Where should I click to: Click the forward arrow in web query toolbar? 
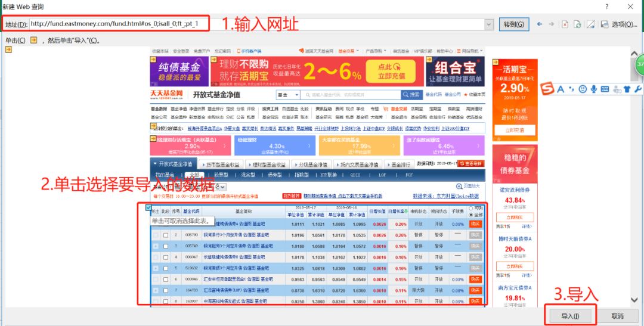point(552,24)
